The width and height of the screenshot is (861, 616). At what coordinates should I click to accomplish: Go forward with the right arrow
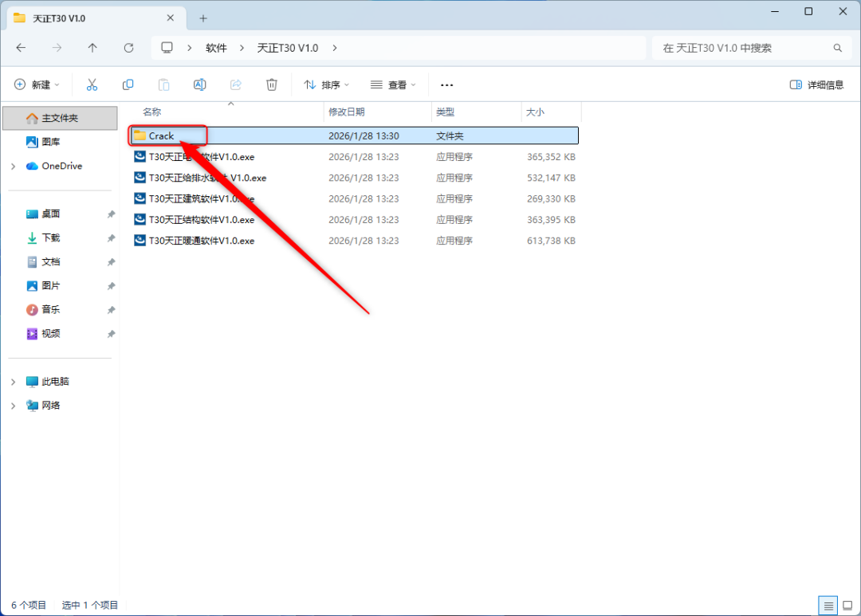tap(57, 48)
